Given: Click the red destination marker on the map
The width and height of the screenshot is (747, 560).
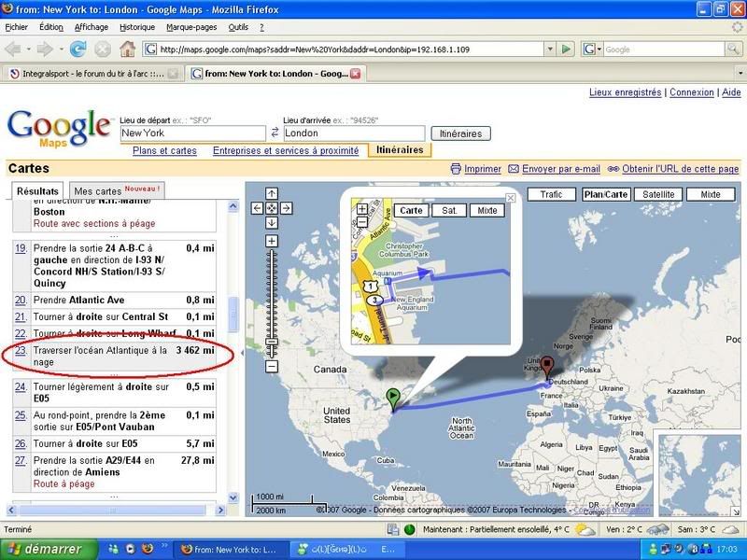Looking at the screenshot, I should coord(547,367).
